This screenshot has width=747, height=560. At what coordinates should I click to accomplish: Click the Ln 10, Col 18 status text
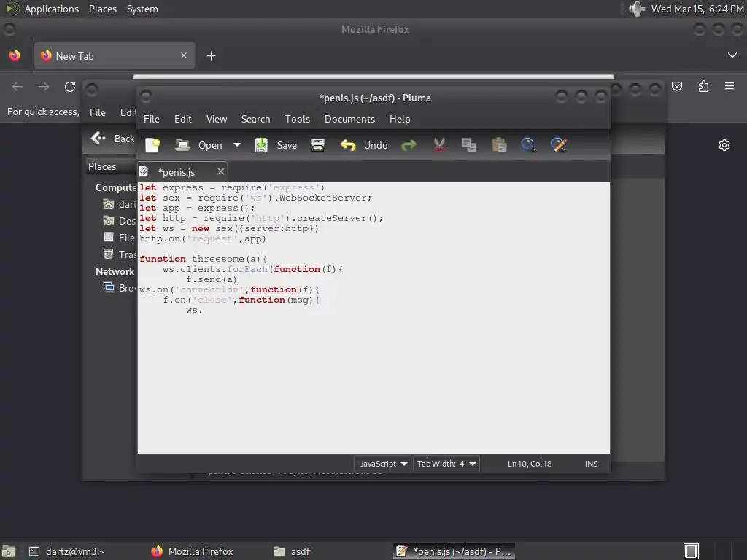(530, 464)
